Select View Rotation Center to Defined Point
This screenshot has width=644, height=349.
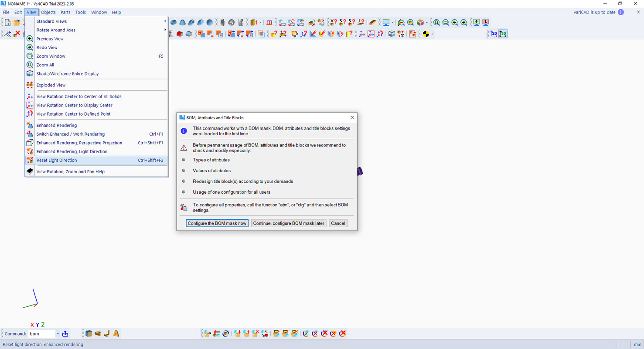point(96,114)
